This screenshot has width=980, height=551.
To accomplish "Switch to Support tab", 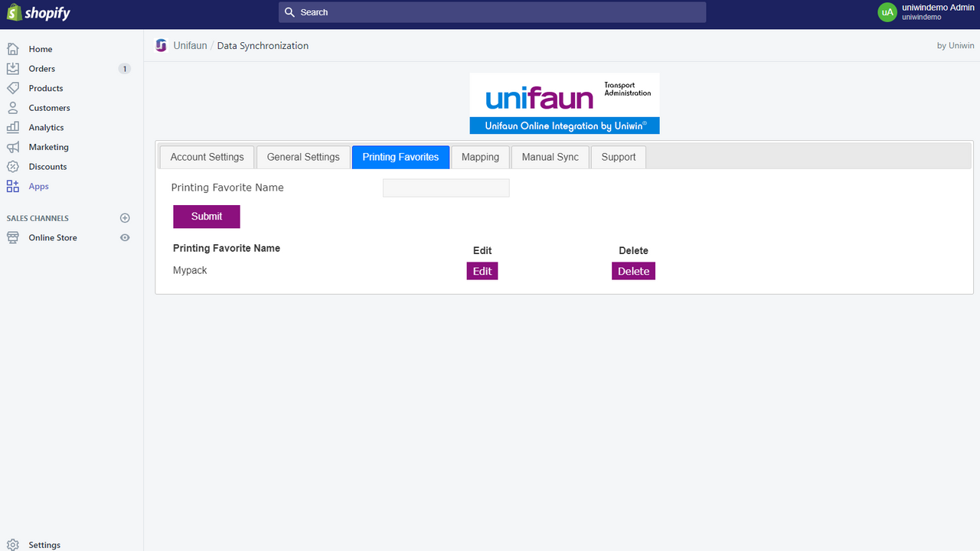I will [x=619, y=157].
